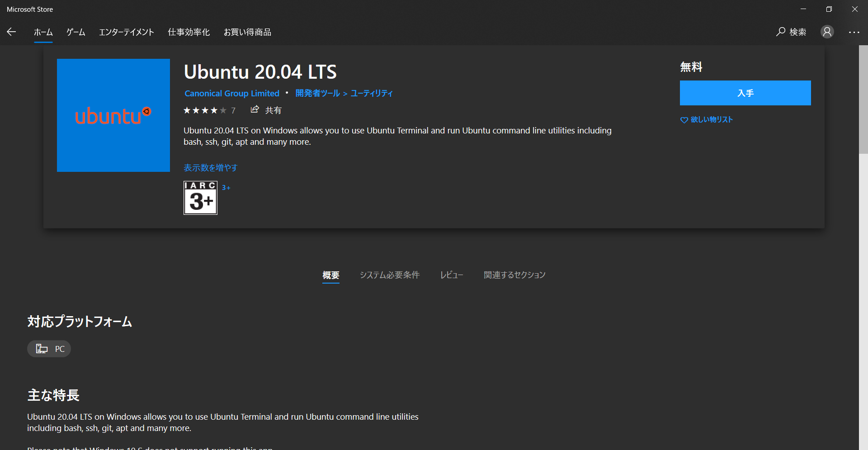The image size is (868, 450).
Task: Open the ユーティリティ category link
Action: (372, 93)
